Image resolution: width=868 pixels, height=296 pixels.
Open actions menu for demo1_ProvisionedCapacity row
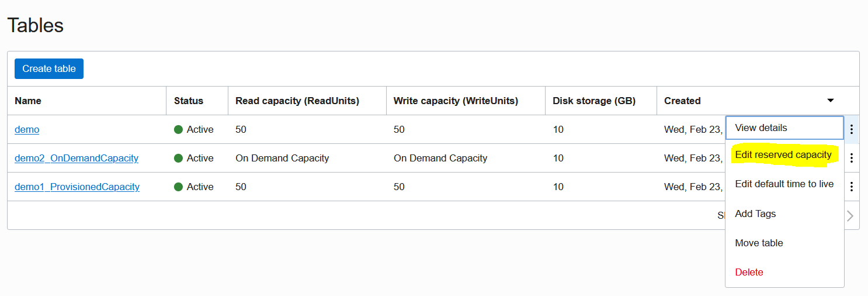click(x=852, y=187)
